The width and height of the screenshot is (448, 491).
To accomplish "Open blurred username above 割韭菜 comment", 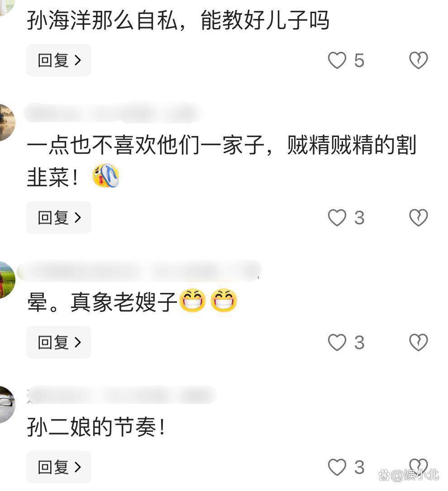I will click(114, 113).
